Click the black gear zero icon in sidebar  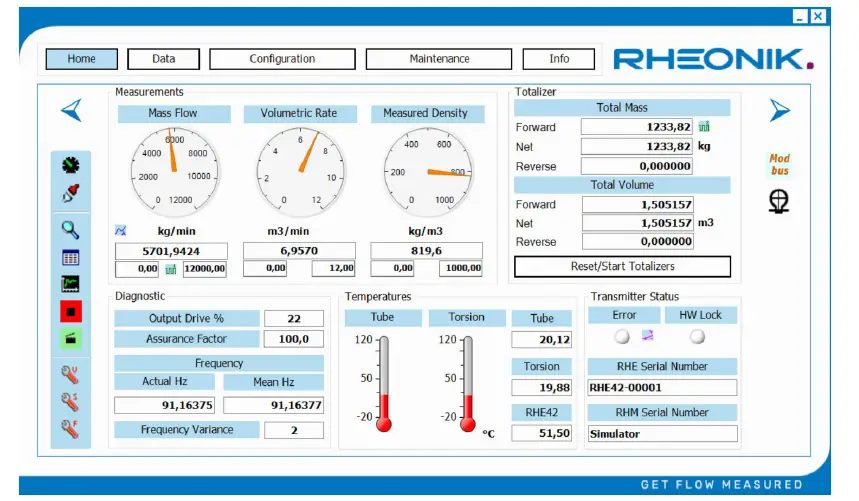[71, 165]
